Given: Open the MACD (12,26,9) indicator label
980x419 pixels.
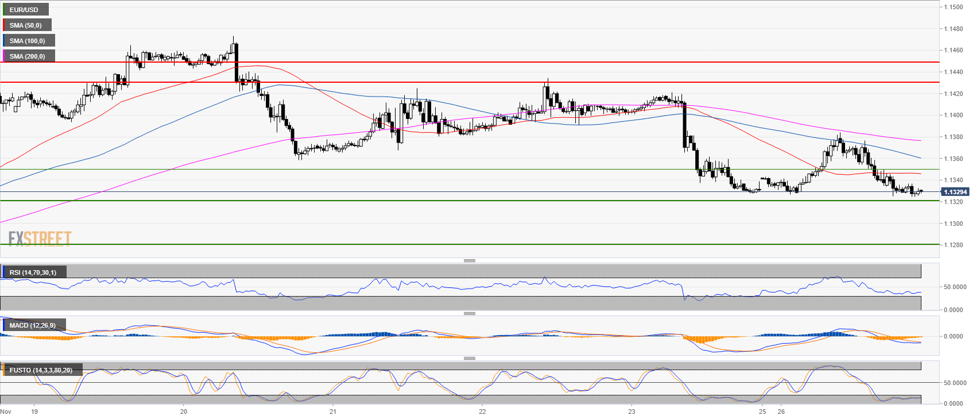Looking at the screenshot, I should (32, 325).
